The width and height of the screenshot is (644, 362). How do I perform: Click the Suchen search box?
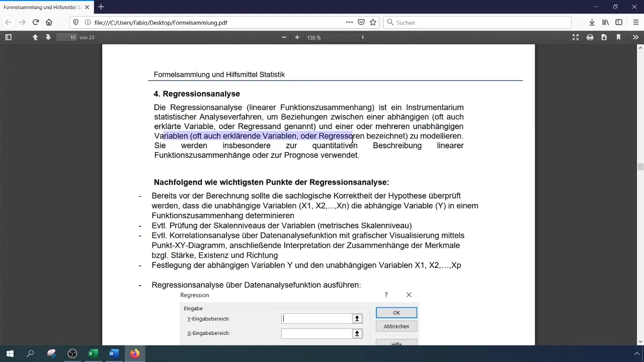point(477,23)
